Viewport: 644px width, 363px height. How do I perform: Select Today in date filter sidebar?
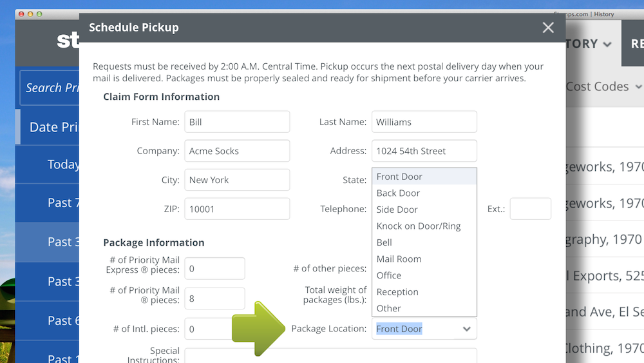pyautogui.click(x=62, y=164)
